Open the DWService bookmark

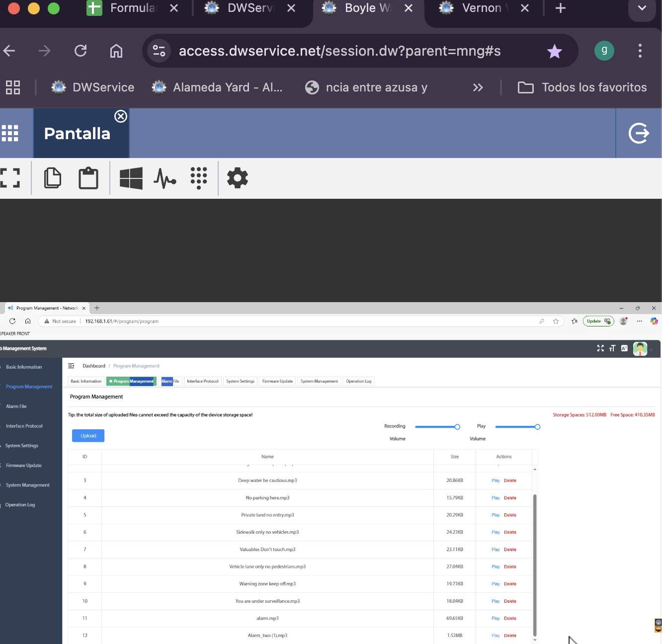[93, 87]
